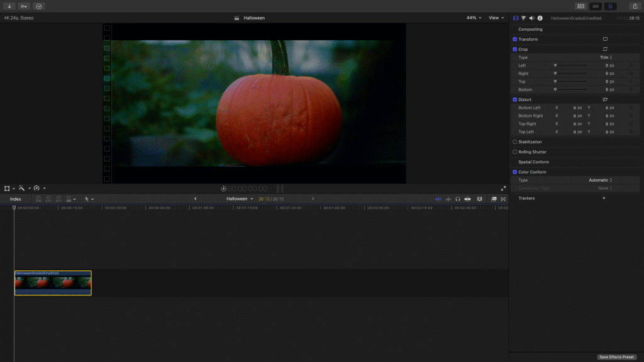Disable the Transform checkbox

pos(515,39)
